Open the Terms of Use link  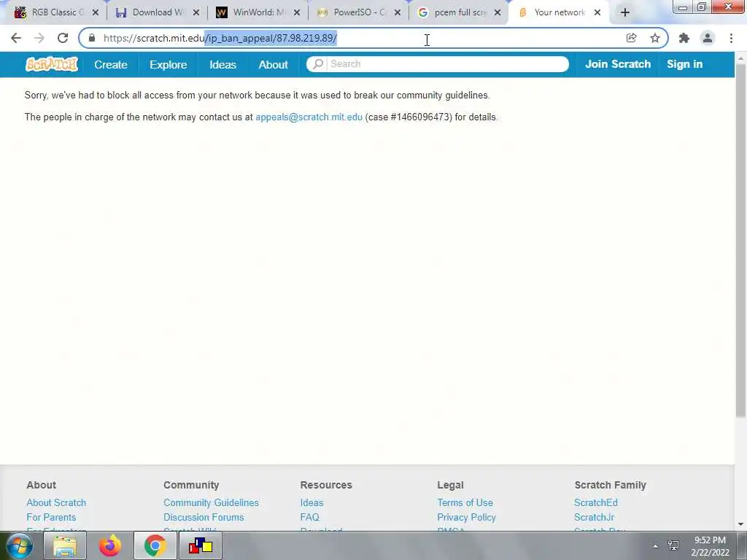click(465, 502)
